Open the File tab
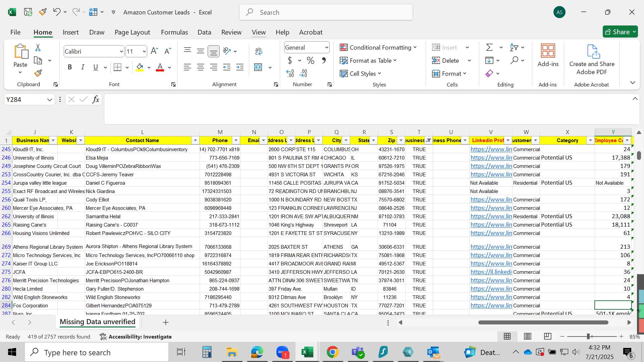644x362 pixels. (x=15, y=32)
